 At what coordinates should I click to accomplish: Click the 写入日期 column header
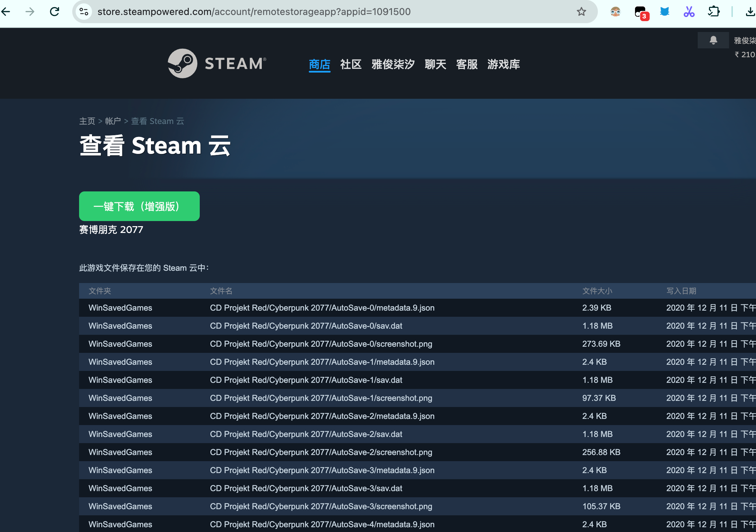tap(681, 291)
